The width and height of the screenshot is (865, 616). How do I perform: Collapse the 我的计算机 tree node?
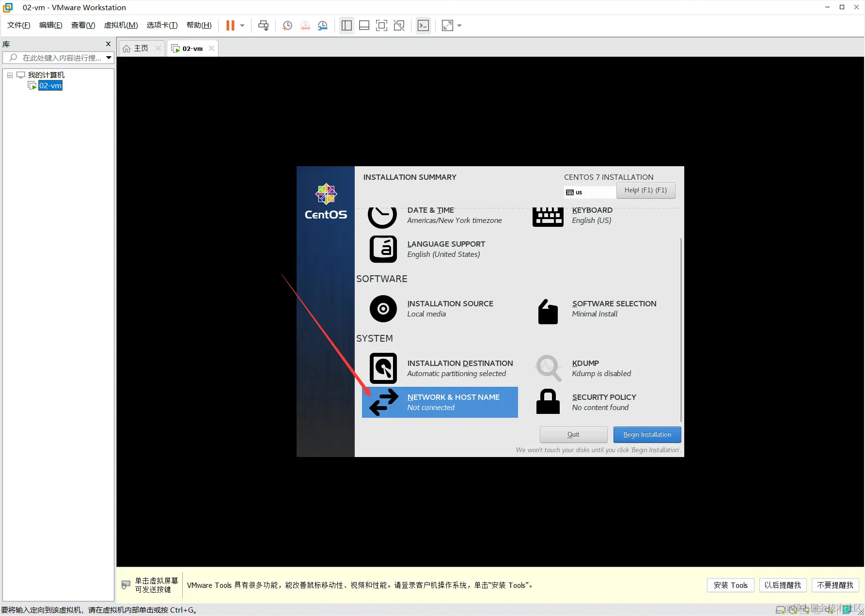click(x=10, y=75)
